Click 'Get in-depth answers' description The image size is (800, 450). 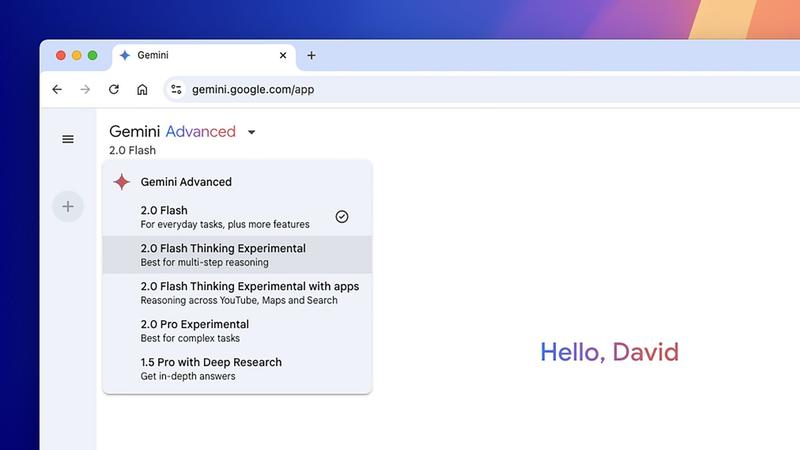pyautogui.click(x=188, y=376)
